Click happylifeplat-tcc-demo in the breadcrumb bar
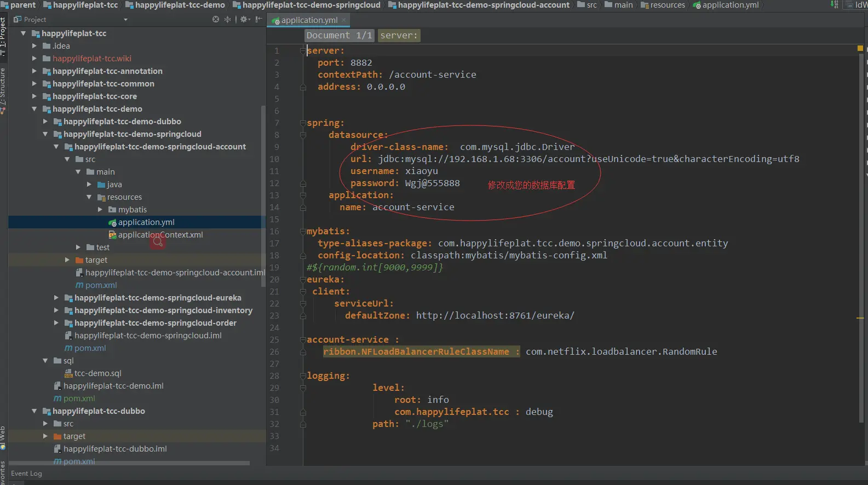Image resolution: width=868 pixels, height=485 pixels. tap(180, 5)
